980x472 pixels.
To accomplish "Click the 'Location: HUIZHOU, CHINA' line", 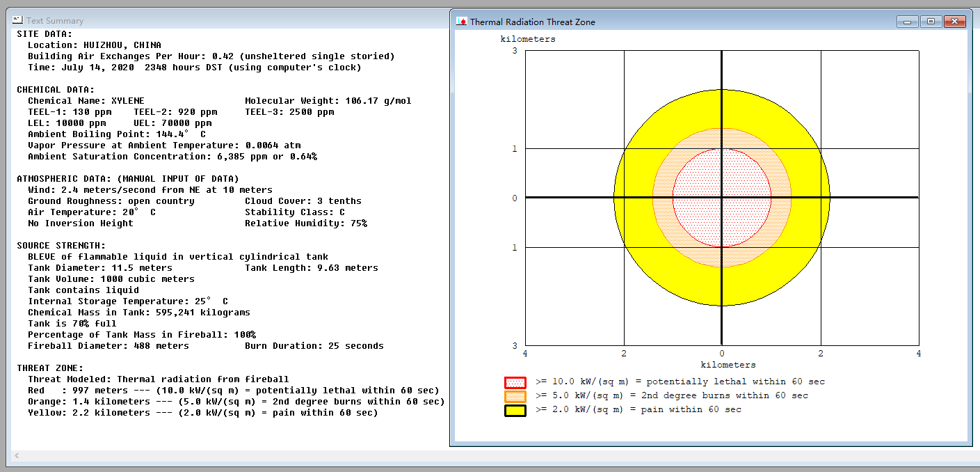I will pos(95,45).
